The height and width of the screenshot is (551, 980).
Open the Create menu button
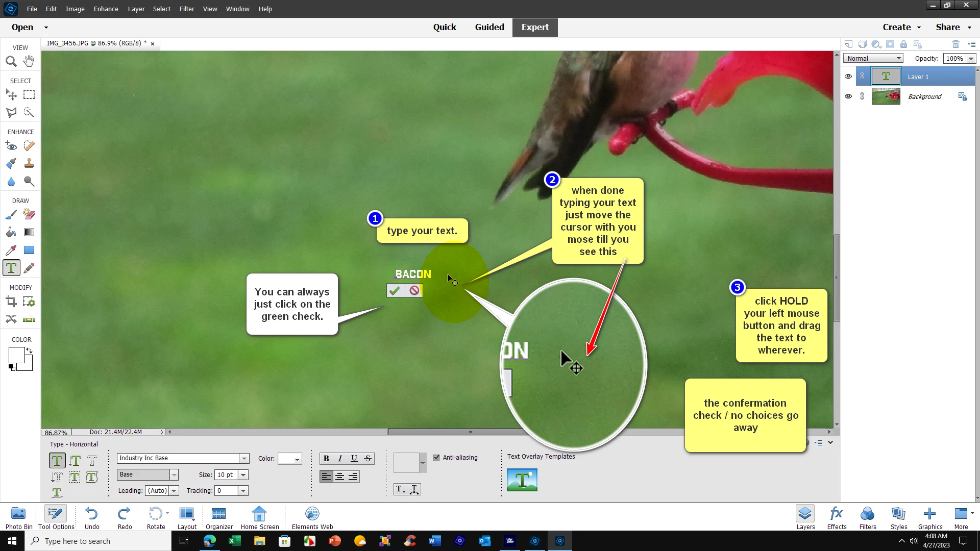901,27
